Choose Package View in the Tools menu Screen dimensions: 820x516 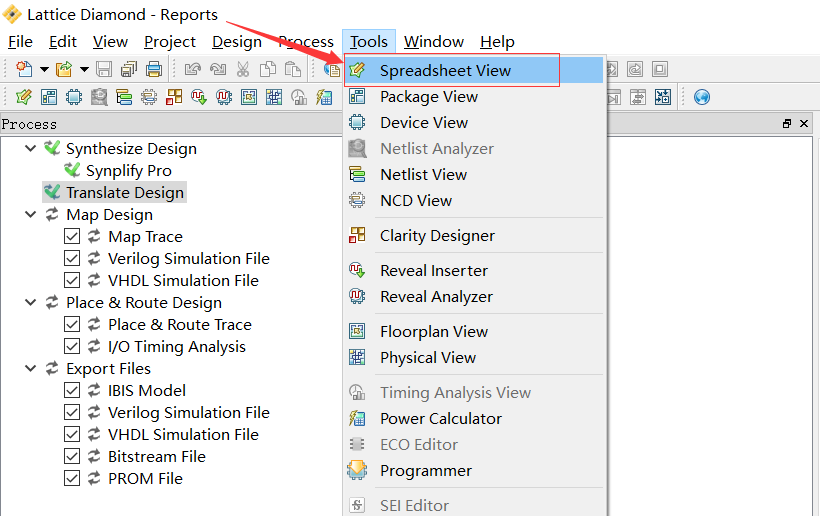click(x=474, y=96)
